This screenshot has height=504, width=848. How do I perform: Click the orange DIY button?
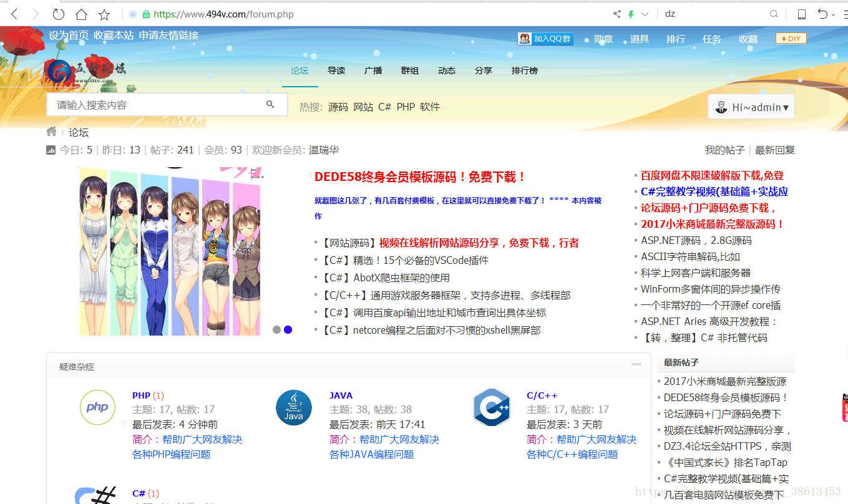[x=791, y=39]
